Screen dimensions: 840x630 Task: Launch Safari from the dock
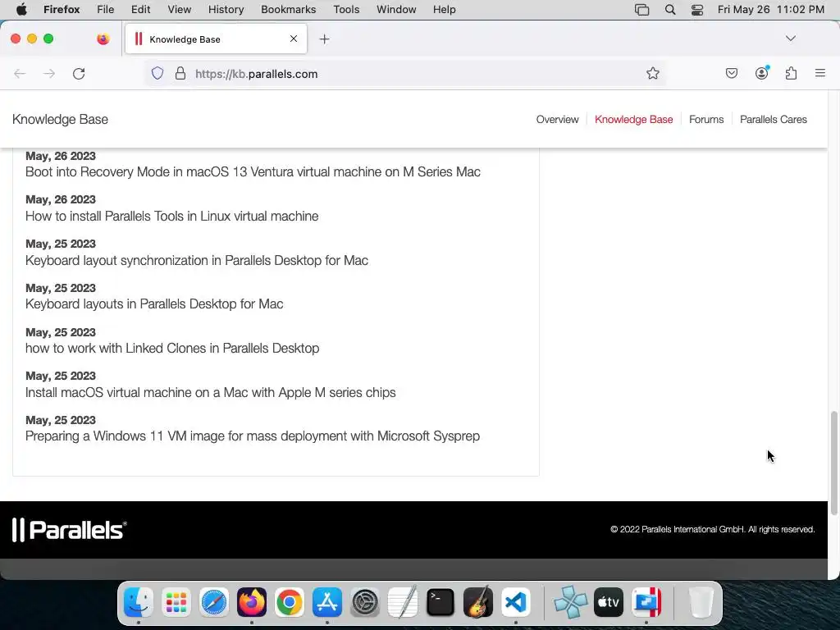point(214,602)
